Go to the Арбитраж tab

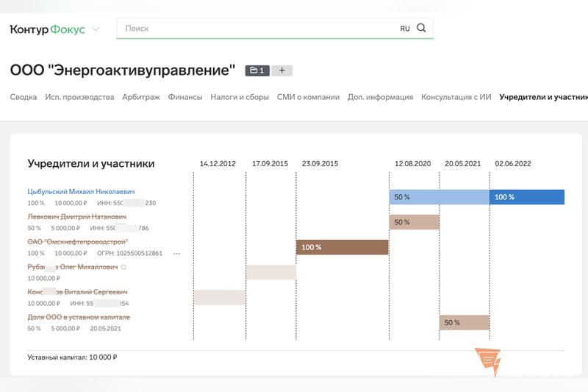140,97
